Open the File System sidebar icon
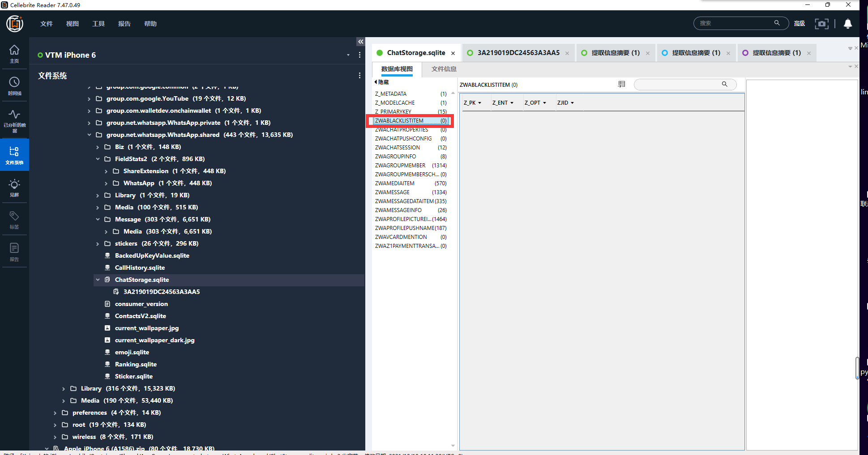The width and height of the screenshot is (868, 455). click(14, 155)
